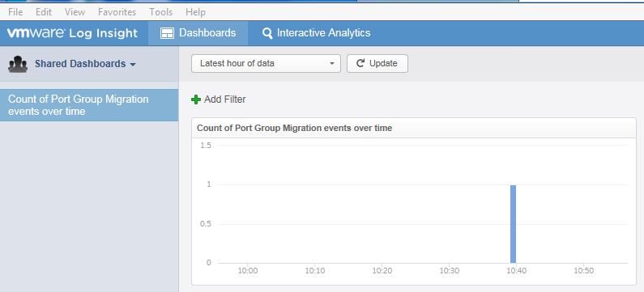Click the 10:50 axis label
This screenshot has height=292, width=644.
tap(584, 271)
